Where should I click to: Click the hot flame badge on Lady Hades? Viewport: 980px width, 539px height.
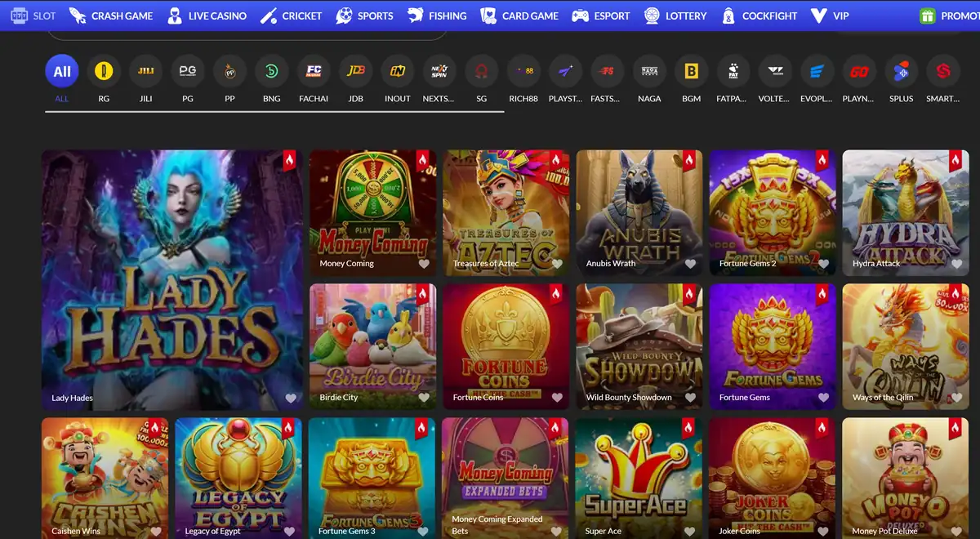tap(289, 160)
